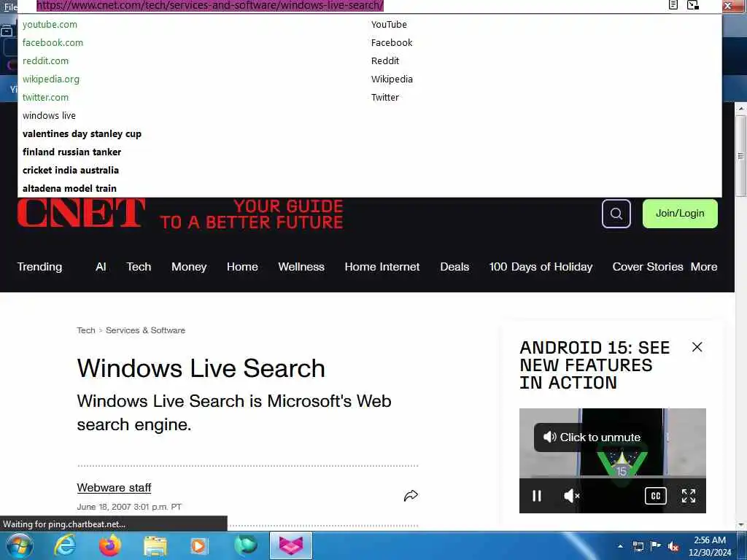
Task: Click the Android 15 video thumbnail
Action: click(x=613, y=461)
